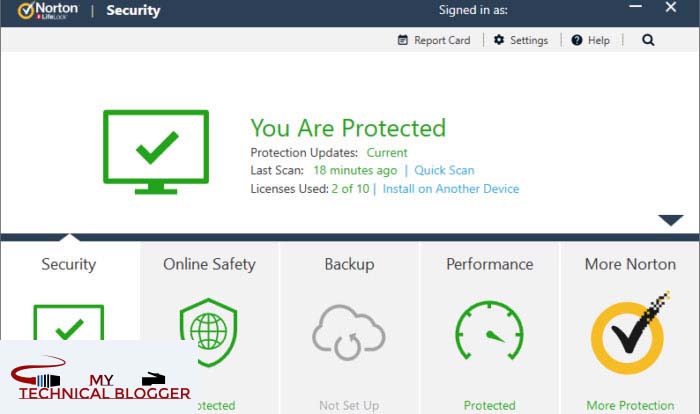Screen dimensions: 700x414
Task: Expand details with the down arrow
Action: [x=671, y=220]
